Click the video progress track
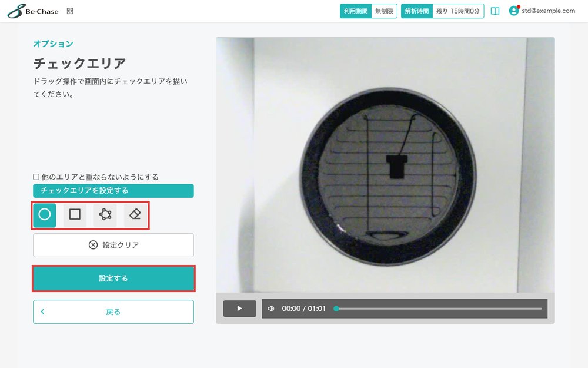588x368 pixels. coord(439,309)
